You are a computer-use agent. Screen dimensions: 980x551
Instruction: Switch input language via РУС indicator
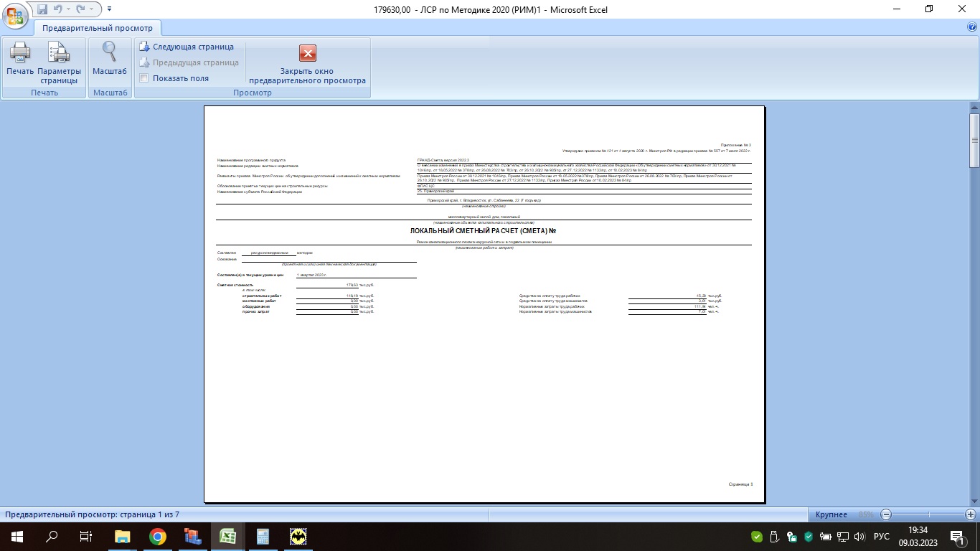coord(882,537)
